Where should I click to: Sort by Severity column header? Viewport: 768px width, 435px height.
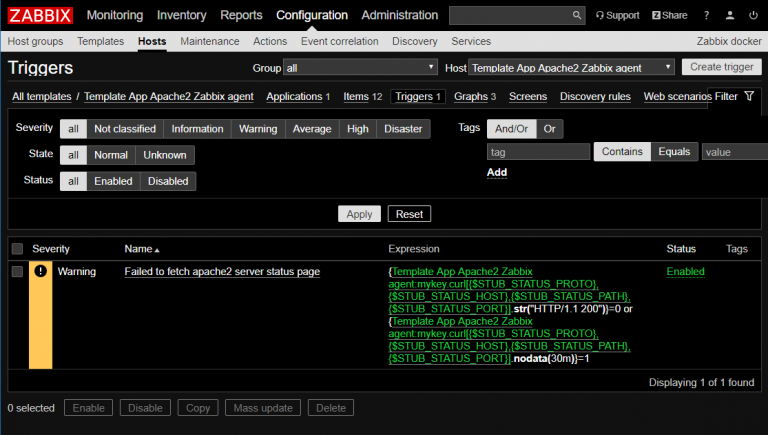[x=51, y=249]
